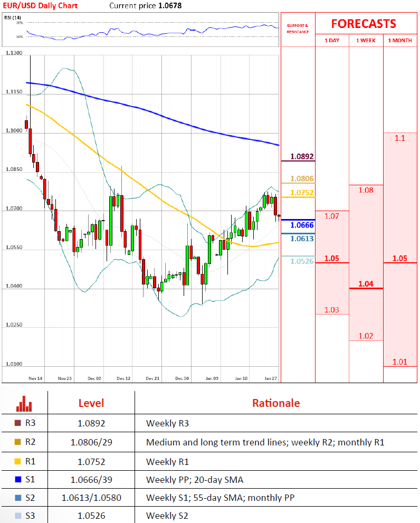
Task: Click the 1.0400 price axis label
Action: point(14,286)
